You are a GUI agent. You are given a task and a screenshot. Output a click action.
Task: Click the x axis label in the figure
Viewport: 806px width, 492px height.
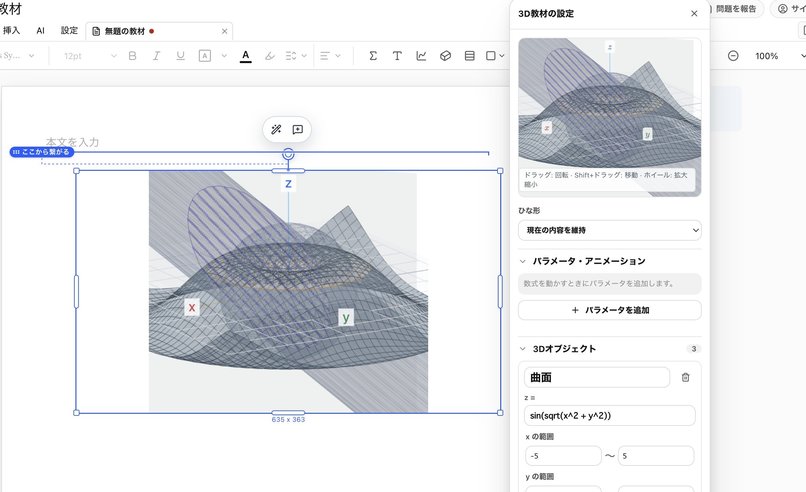click(x=192, y=307)
